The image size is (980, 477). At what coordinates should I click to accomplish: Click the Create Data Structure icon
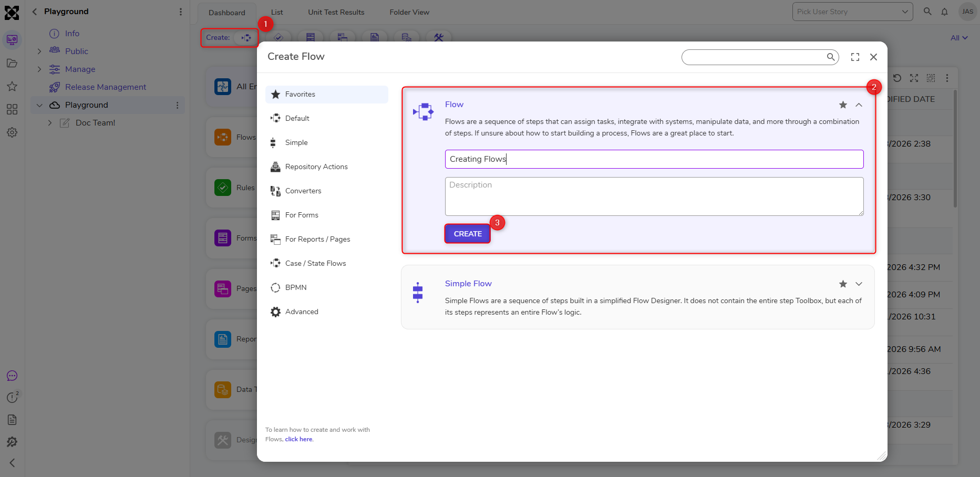[x=407, y=37]
